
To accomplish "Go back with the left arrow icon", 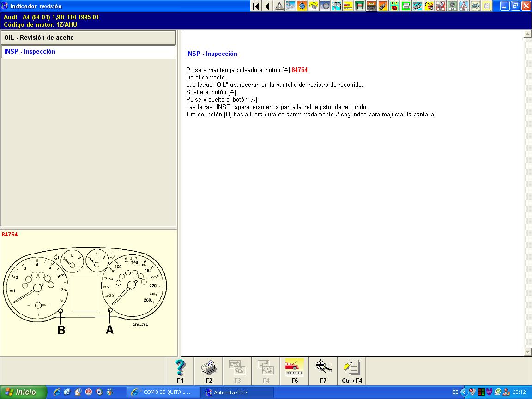I will point(267,6).
